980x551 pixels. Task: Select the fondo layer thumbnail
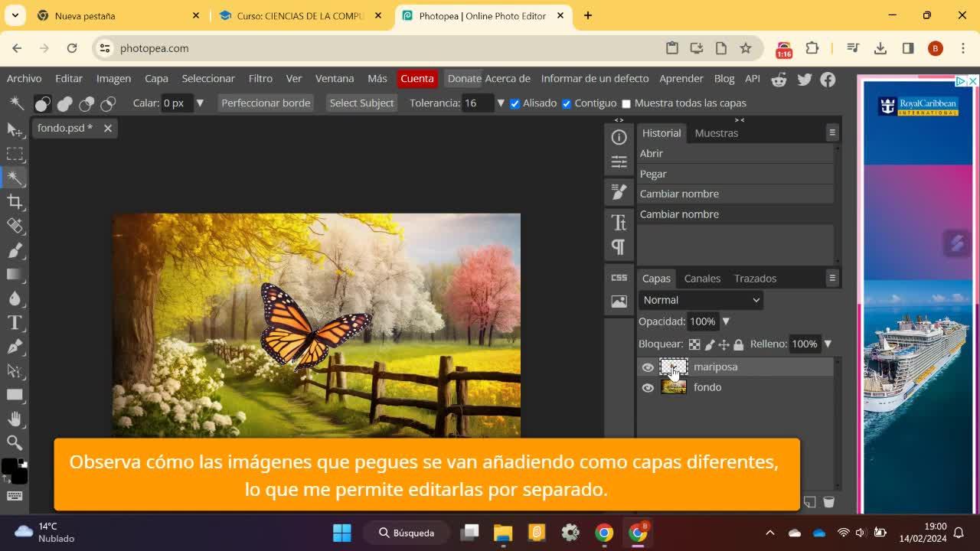(674, 387)
